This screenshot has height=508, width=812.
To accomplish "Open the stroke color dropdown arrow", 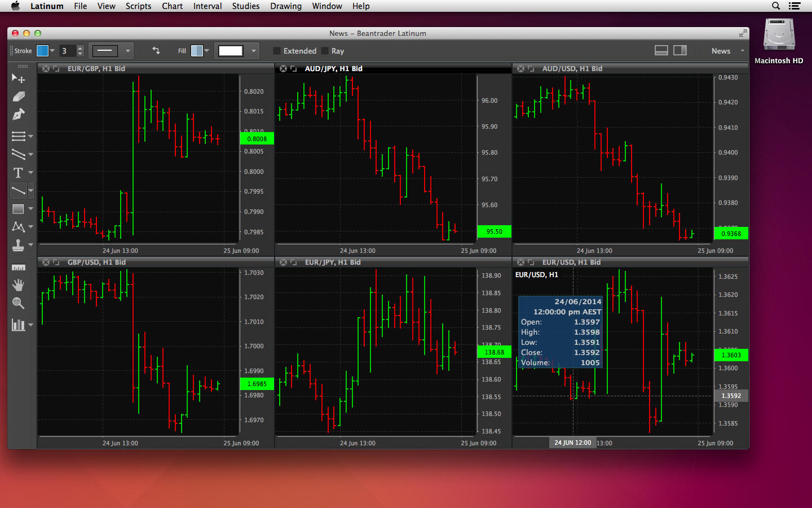I will tap(52, 51).
